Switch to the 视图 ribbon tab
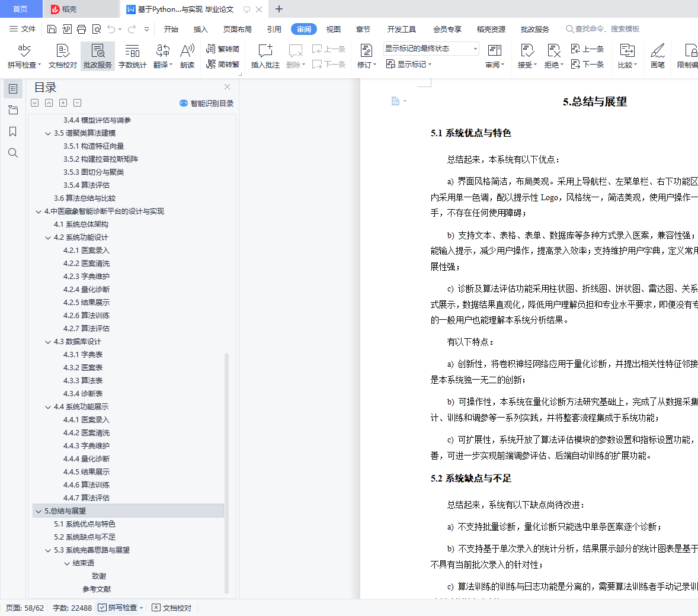The image size is (698, 616). 334,30
